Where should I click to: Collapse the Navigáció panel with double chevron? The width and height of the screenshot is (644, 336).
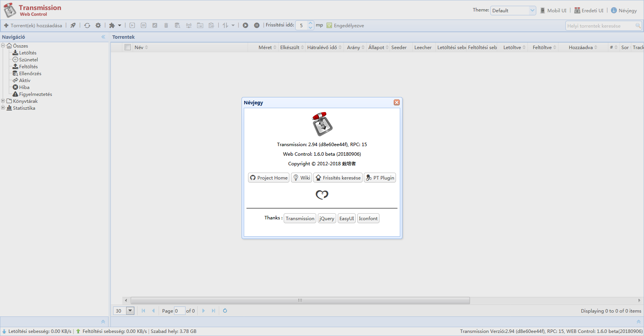(103, 37)
